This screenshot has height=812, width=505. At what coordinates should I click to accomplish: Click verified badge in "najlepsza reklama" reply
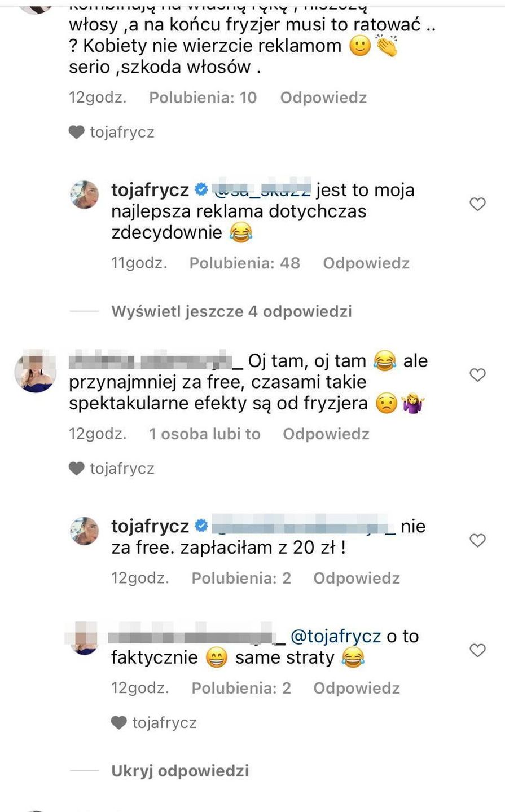201,190
